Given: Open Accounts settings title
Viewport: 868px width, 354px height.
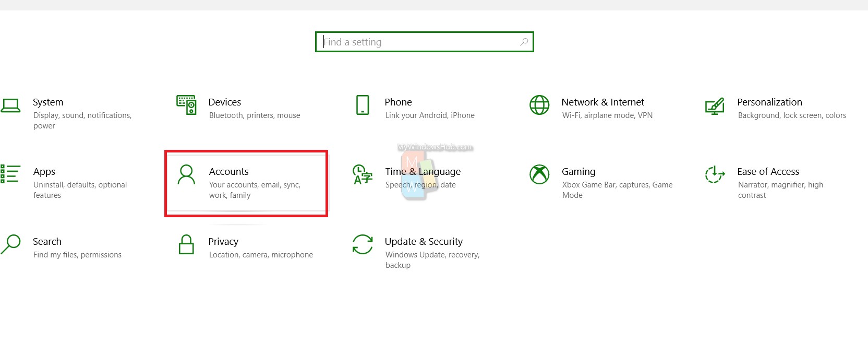Looking at the screenshot, I should 229,172.
